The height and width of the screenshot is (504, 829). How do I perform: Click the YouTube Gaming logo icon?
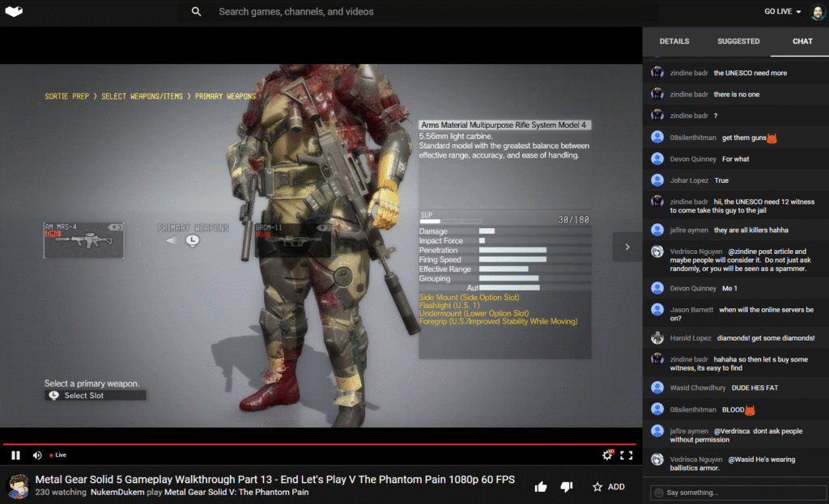pos(14,11)
